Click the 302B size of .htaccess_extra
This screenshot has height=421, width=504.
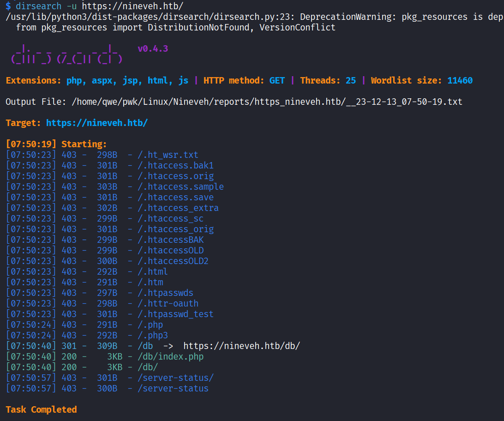tap(107, 208)
